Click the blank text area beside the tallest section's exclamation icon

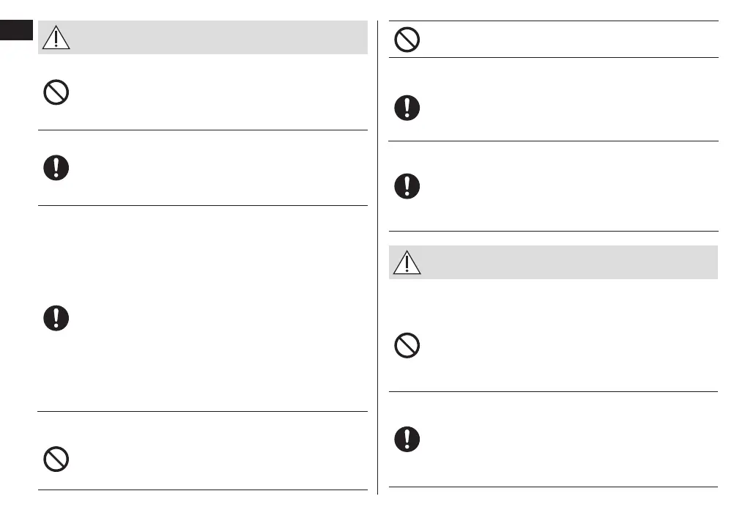220,318
